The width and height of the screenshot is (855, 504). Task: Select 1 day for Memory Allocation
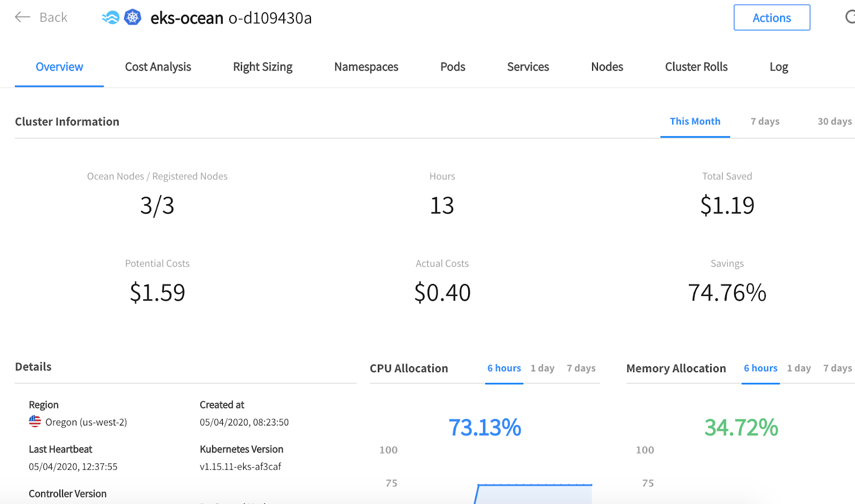(799, 368)
